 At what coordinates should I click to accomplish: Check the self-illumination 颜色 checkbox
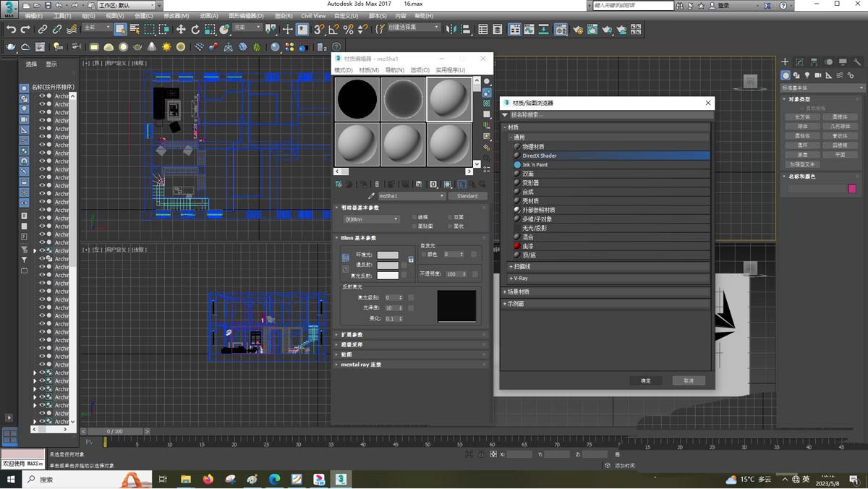click(424, 255)
